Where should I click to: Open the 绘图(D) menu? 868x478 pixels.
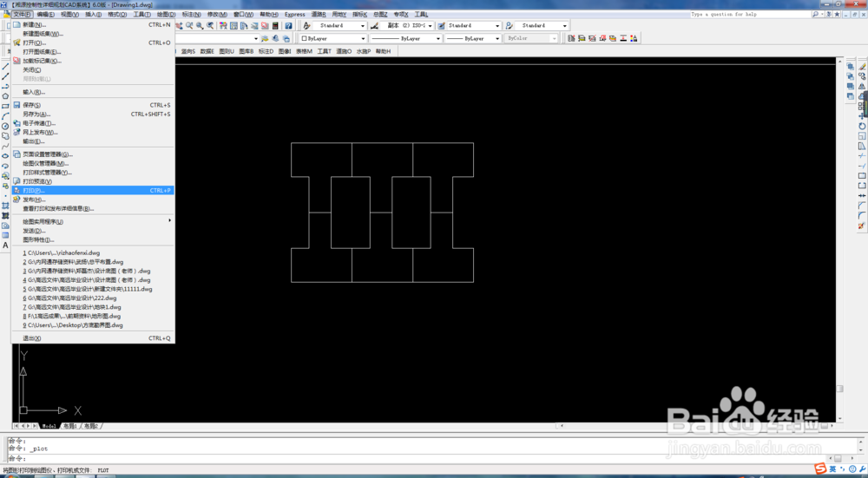(x=166, y=15)
